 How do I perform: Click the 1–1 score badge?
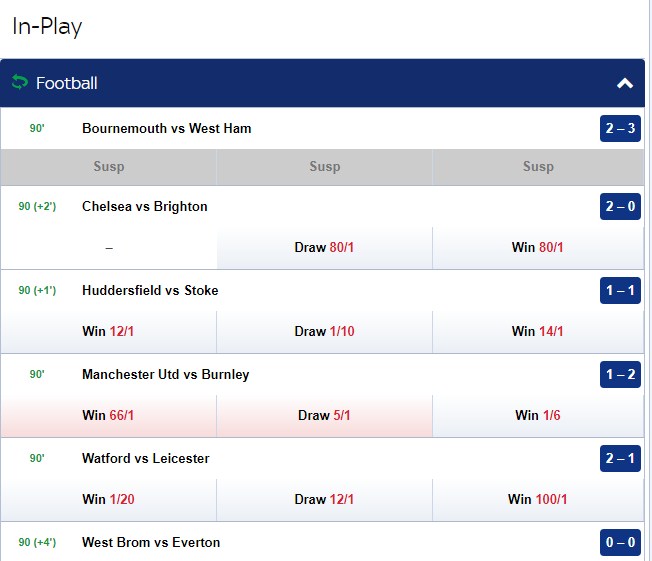point(620,291)
